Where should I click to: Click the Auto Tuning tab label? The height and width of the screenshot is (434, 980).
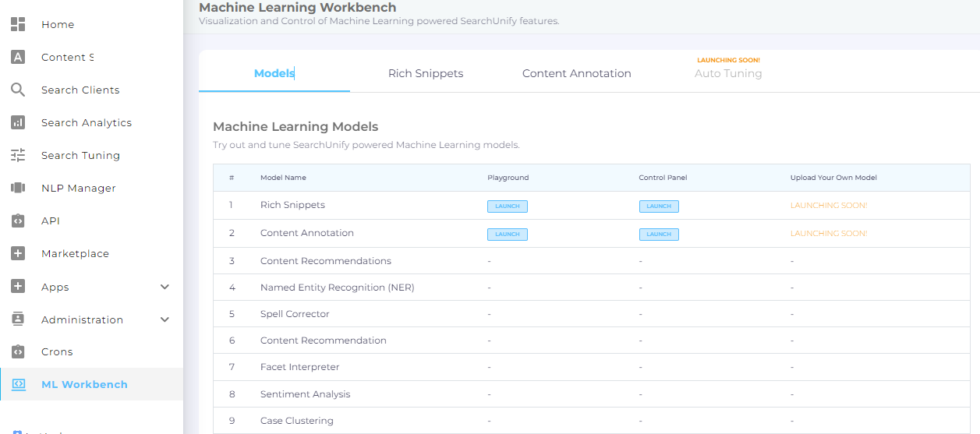(x=728, y=73)
